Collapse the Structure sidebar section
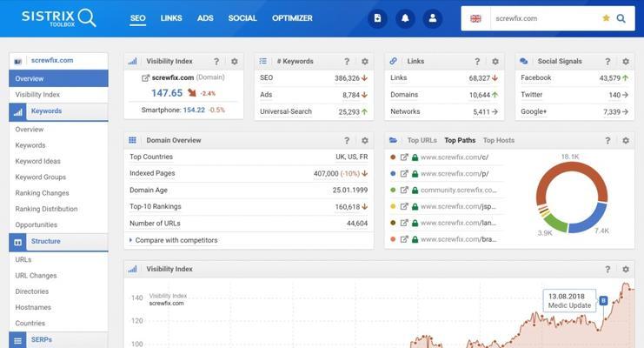 click(58, 242)
